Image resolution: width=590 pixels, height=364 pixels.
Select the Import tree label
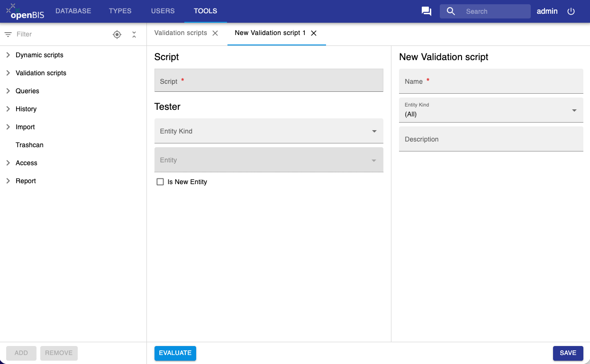pos(25,127)
